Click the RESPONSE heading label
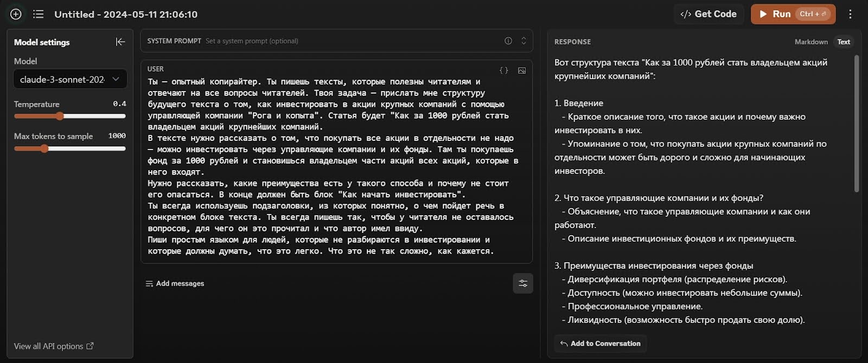Image resolution: width=868 pixels, height=363 pixels. tap(572, 42)
